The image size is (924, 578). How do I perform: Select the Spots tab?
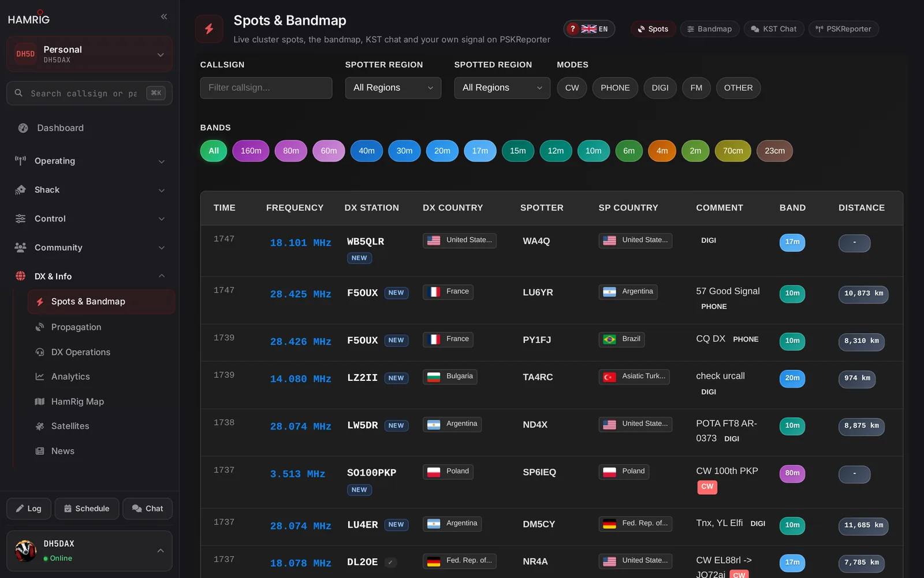653,29
